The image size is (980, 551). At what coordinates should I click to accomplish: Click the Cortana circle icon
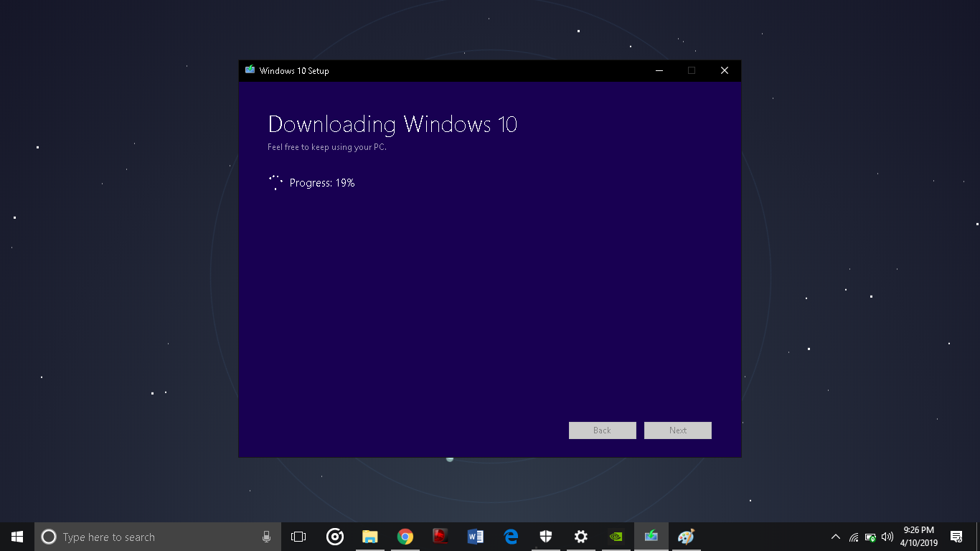49,537
